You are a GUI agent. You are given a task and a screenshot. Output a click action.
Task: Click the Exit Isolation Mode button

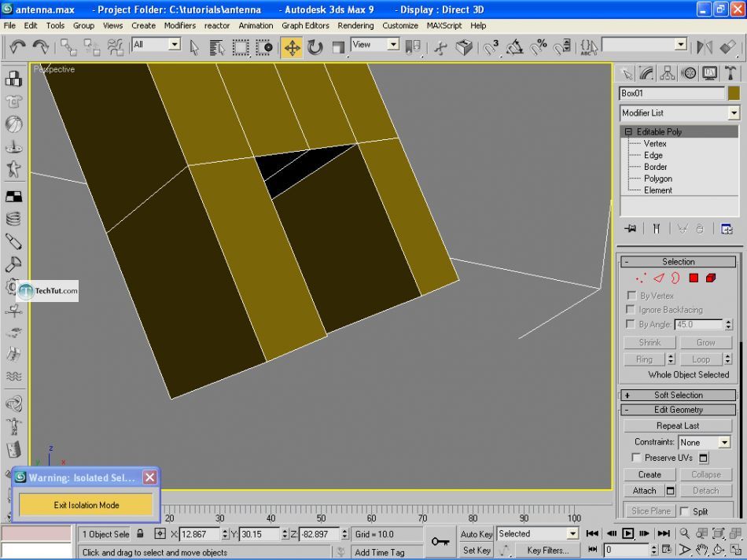(86, 505)
